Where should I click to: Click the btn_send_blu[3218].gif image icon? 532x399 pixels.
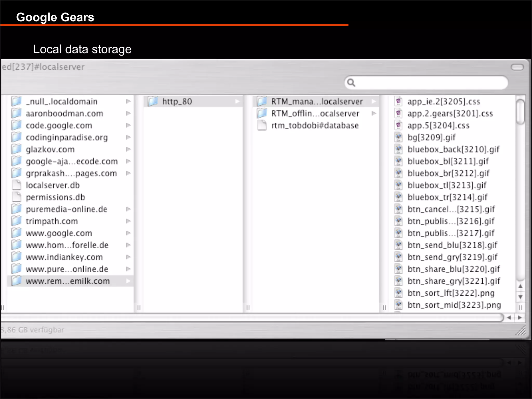pos(398,245)
